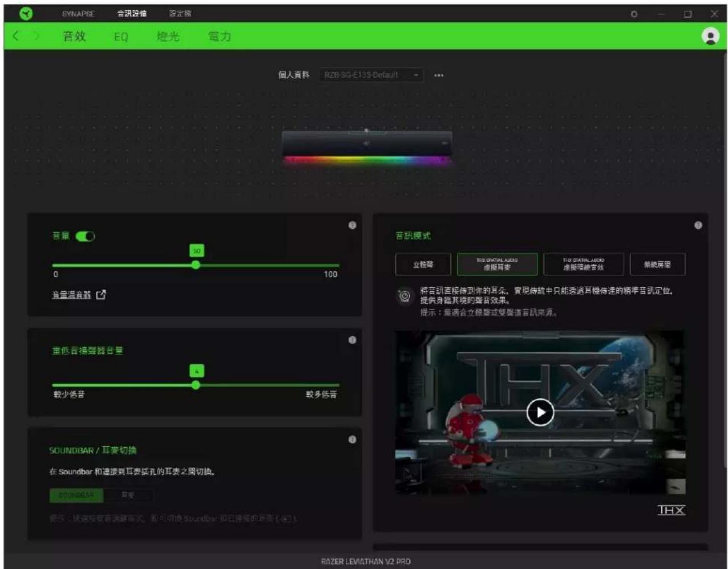Click the subwoofer level slider handle
The image size is (728, 569).
196,385
